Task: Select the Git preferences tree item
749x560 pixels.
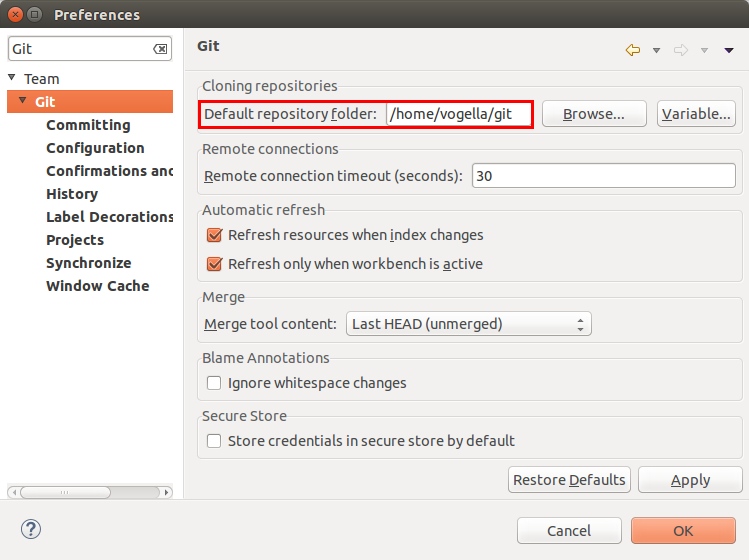Action: [90, 102]
